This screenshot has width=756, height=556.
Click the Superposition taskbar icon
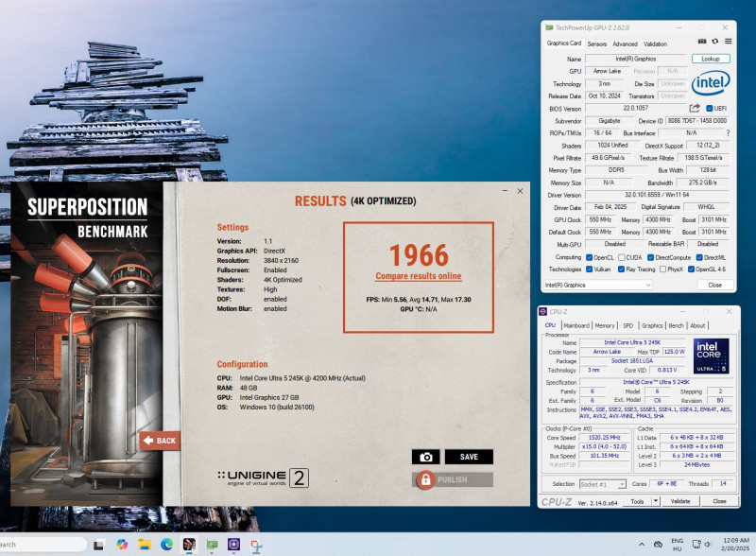pyautogui.click(x=189, y=545)
